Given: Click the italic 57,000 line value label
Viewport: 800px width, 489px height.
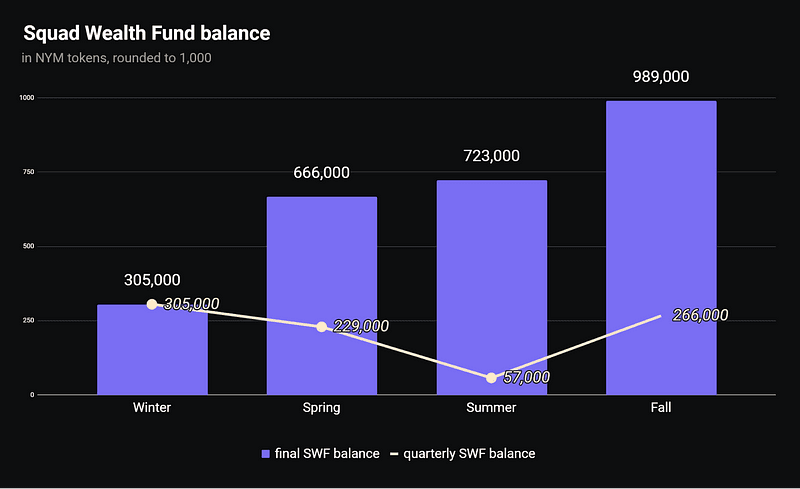Looking at the screenshot, I should point(525,377).
